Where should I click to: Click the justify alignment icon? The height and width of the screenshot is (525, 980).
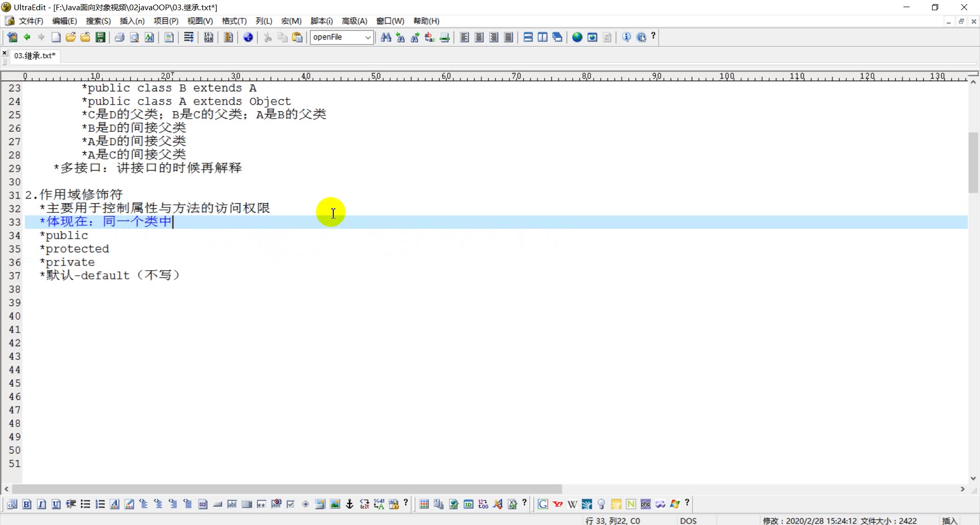pyautogui.click(x=509, y=37)
